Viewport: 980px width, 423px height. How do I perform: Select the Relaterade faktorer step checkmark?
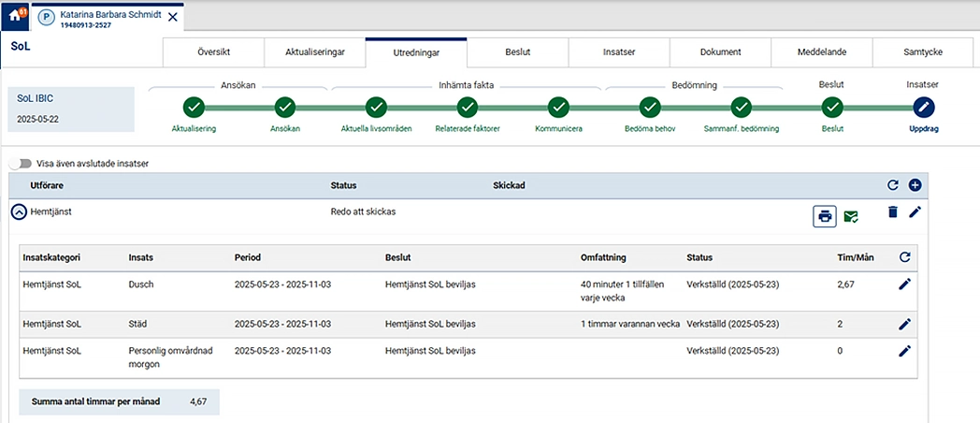click(468, 108)
